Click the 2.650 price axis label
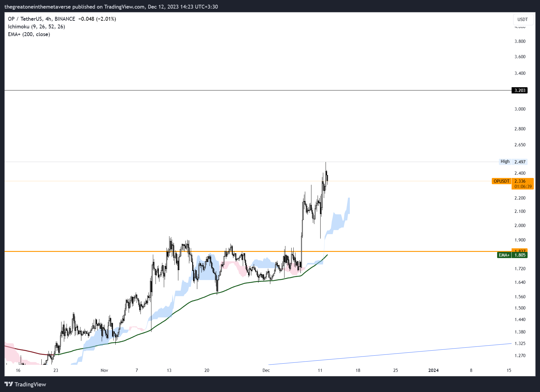The image size is (540, 392). pos(520,145)
